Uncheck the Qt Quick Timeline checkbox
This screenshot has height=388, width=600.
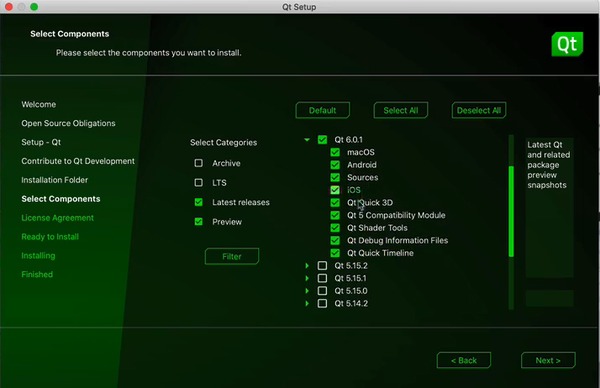point(335,253)
